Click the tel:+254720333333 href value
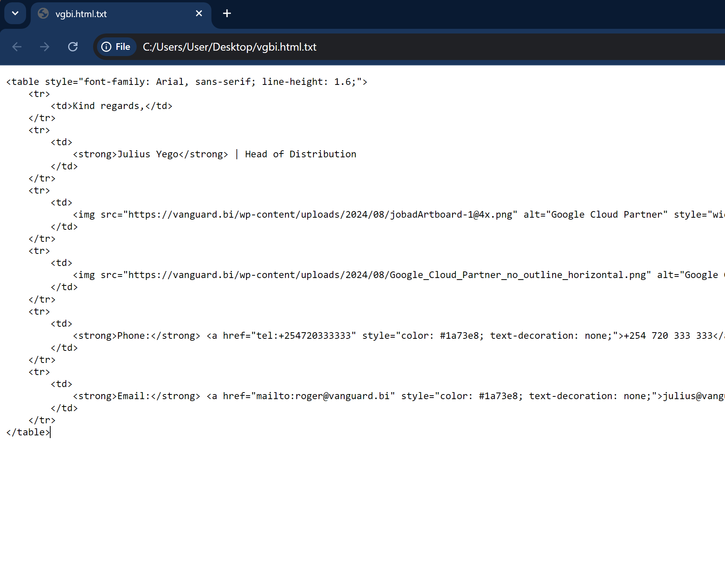Screen dimensions: 725x588 click(304, 336)
